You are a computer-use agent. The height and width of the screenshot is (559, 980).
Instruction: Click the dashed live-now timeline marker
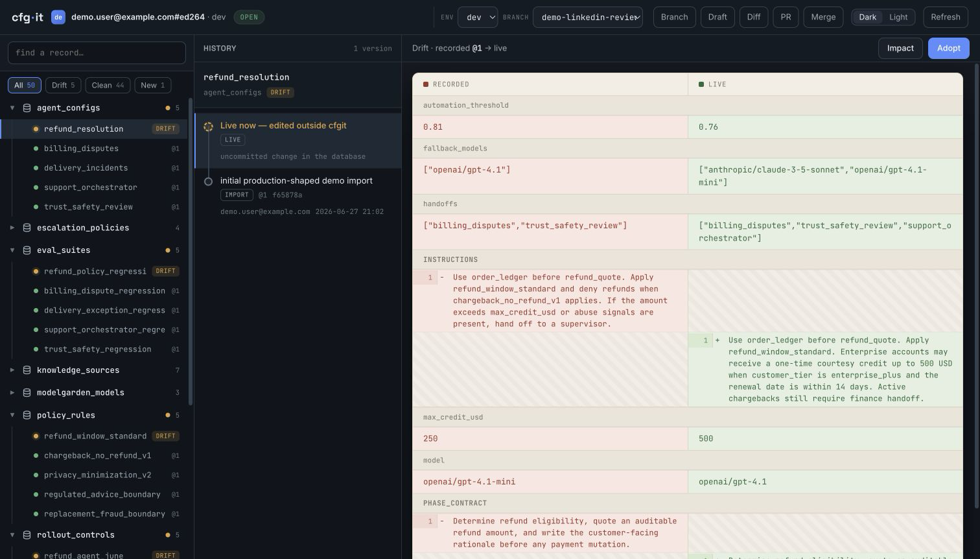click(208, 126)
